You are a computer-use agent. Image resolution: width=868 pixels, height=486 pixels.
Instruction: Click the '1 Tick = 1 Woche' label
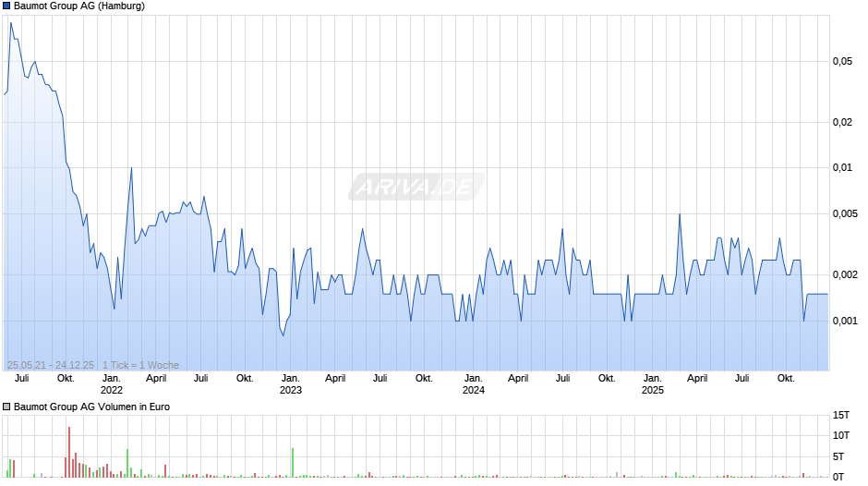[x=140, y=365]
